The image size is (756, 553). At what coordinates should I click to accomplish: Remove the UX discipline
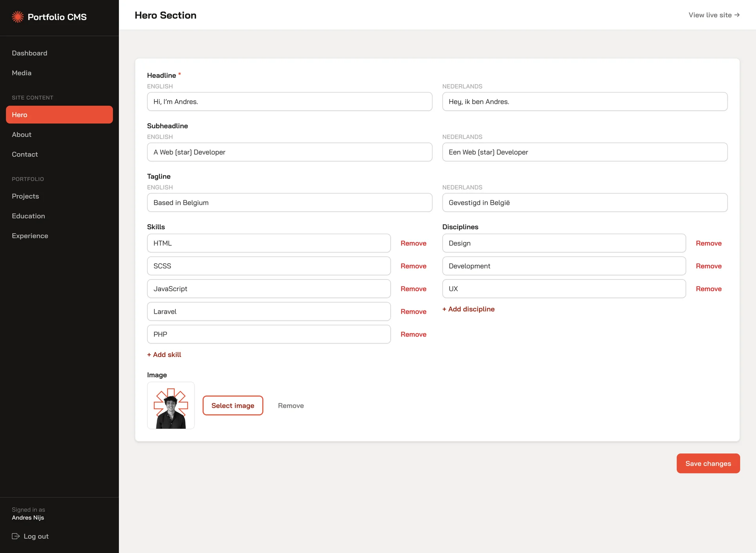(709, 289)
